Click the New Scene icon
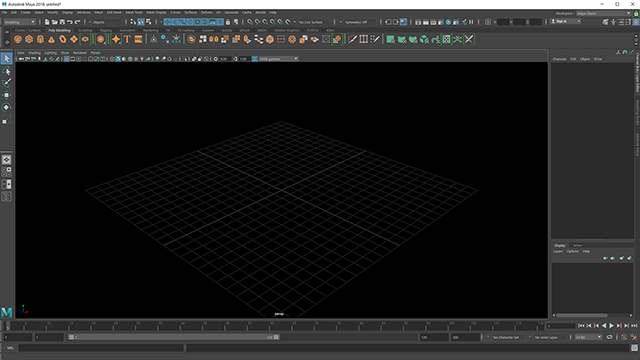This screenshot has height=360, width=640. (x=47, y=22)
